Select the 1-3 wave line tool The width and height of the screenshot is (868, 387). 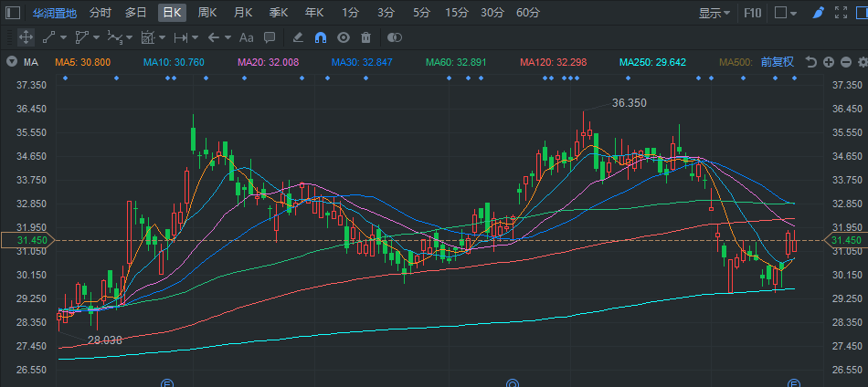click(114, 37)
